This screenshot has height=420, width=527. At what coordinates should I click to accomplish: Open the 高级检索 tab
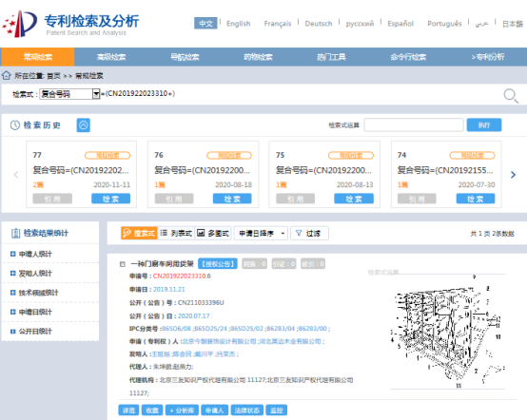(111, 57)
